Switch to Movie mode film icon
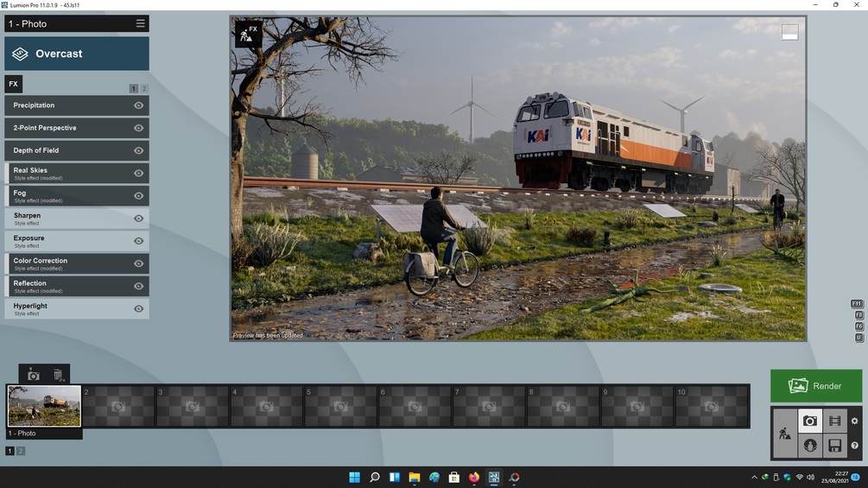 (835, 421)
